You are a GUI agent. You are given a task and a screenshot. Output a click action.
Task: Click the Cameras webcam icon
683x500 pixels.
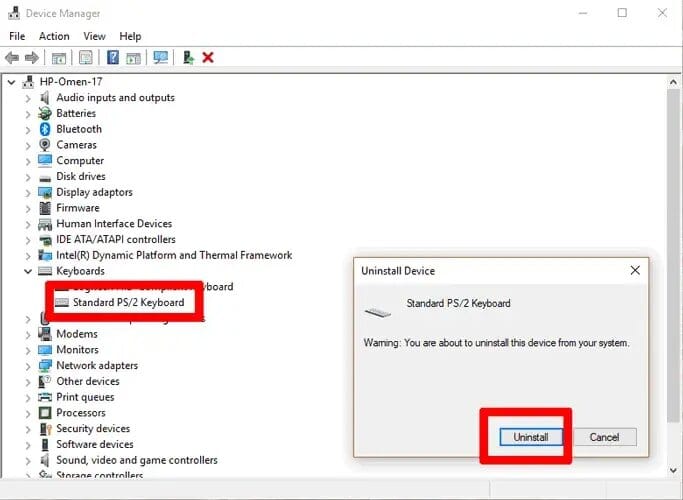pyautogui.click(x=44, y=145)
